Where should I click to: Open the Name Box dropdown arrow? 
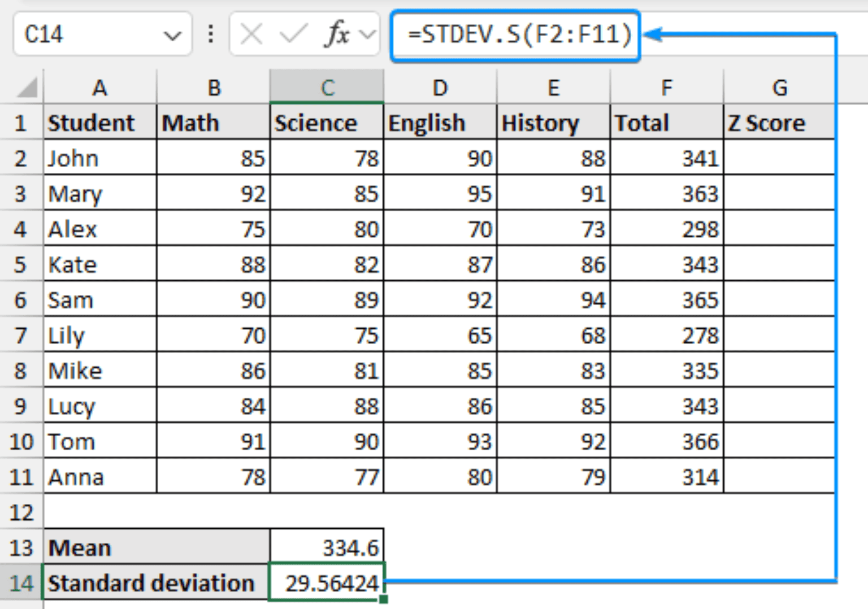(172, 35)
